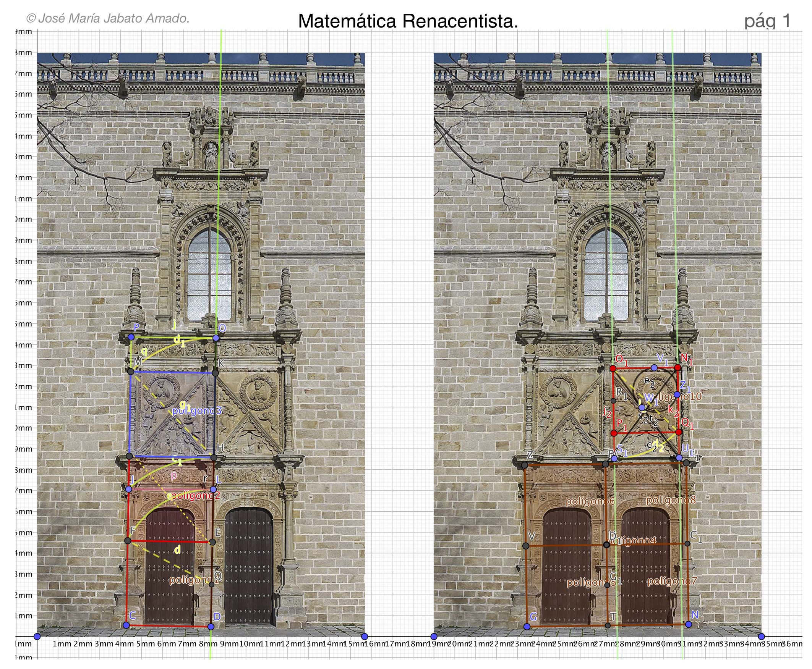Select point Z on brown rectangle
Viewport: 812px width, 669px height.
[525, 465]
